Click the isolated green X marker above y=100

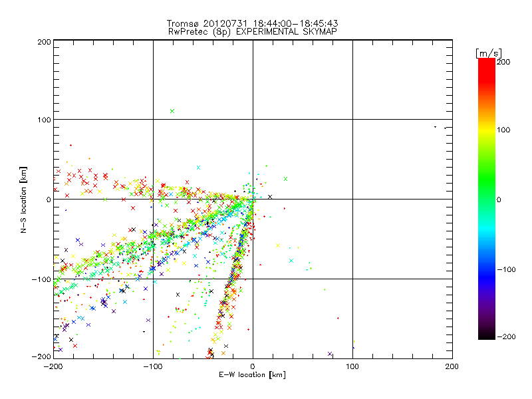pos(172,111)
